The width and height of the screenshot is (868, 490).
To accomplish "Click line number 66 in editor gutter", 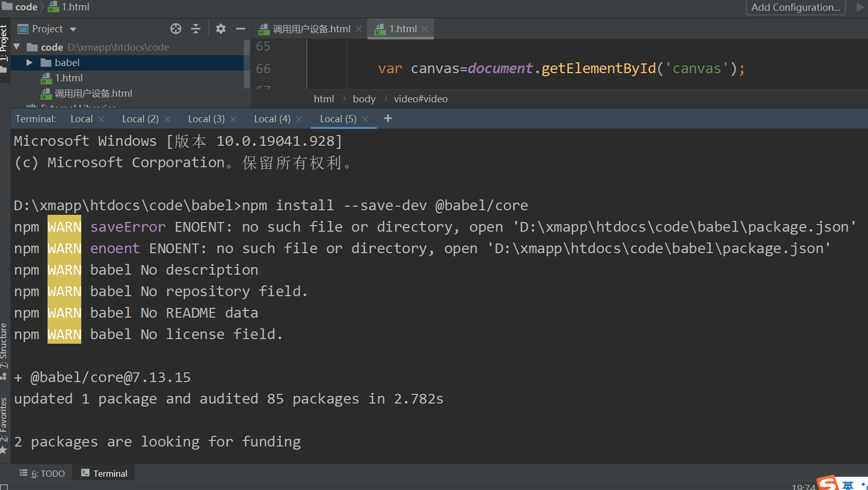I will click(x=263, y=69).
